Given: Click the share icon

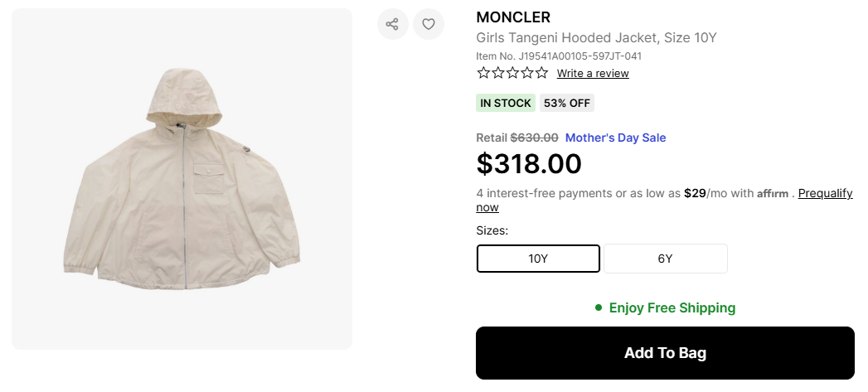Looking at the screenshot, I should pos(392,24).
